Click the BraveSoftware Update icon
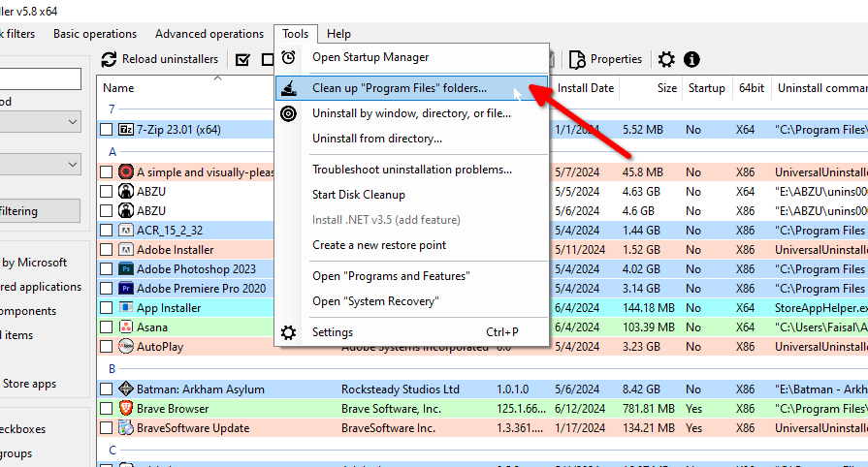The height and width of the screenshot is (467, 868). point(126,427)
